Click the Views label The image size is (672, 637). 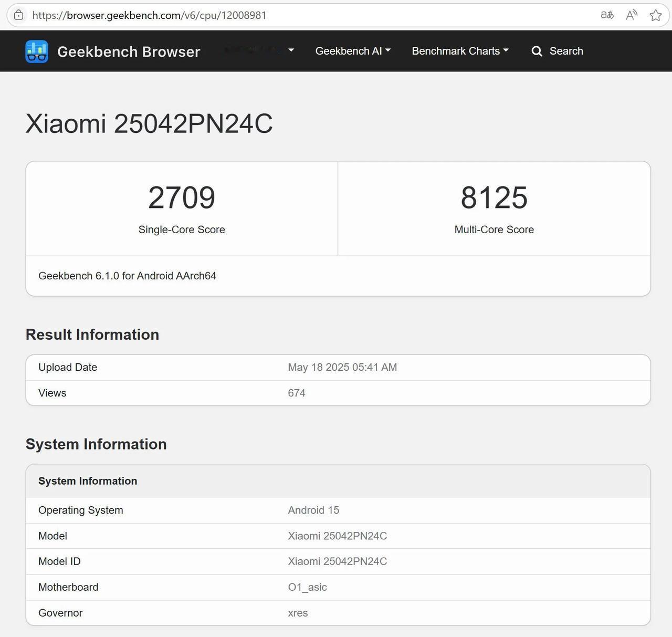click(52, 393)
